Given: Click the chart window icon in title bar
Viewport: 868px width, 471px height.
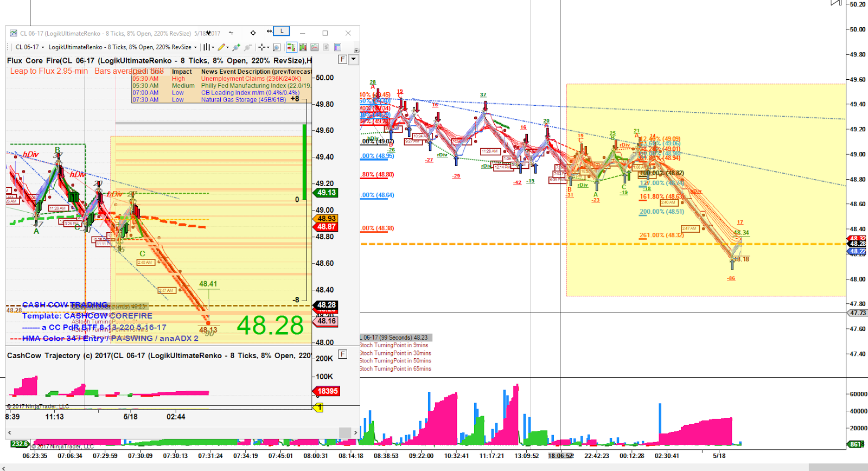Looking at the screenshot, I should pos(14,33).
